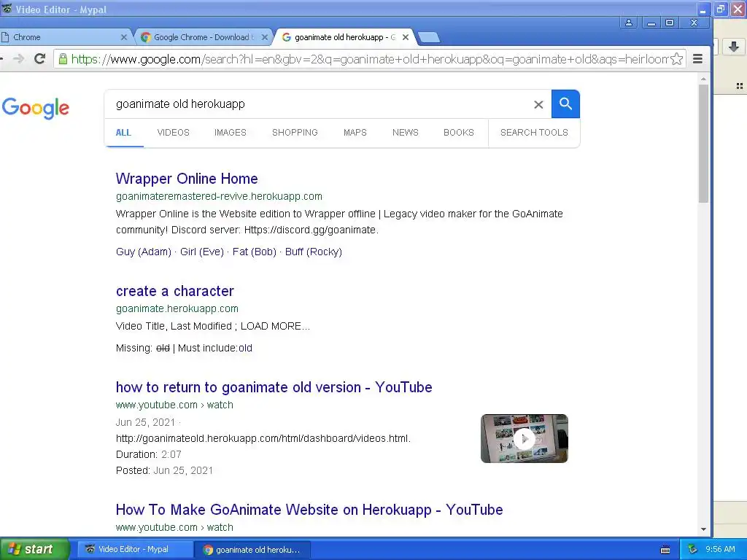Click the Google logo
The width and height of the screenshot is (747, 560).
36,108
